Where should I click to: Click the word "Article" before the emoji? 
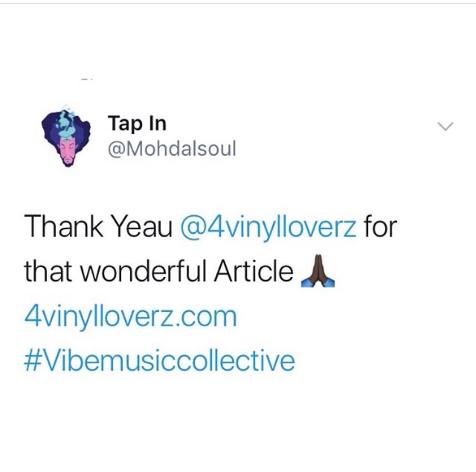click(254, 271)
